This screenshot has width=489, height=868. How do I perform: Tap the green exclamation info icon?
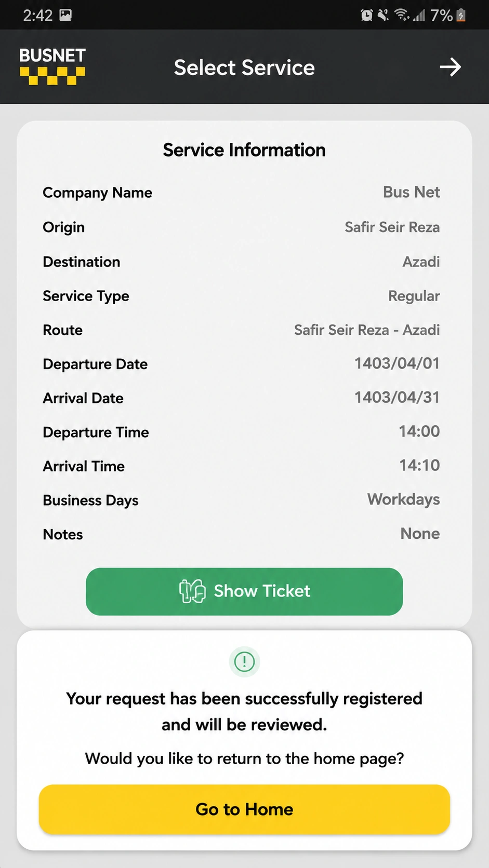(244, 662)
